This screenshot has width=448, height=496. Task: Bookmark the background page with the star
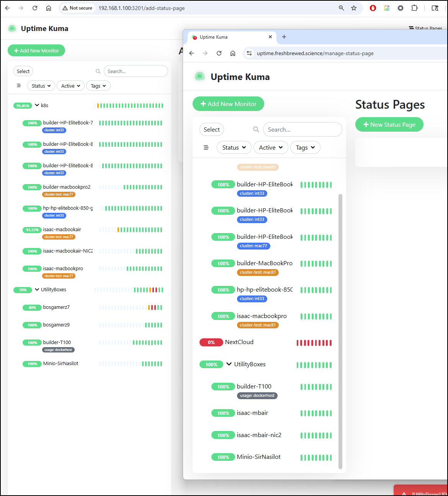tap(354, 8)
